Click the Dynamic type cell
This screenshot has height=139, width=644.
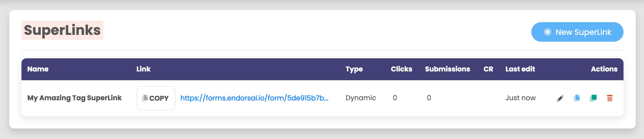[x=361, y=98]
